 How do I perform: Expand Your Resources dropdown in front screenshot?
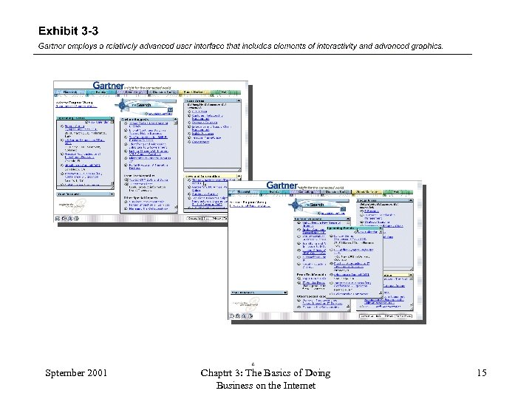[285, 292]
